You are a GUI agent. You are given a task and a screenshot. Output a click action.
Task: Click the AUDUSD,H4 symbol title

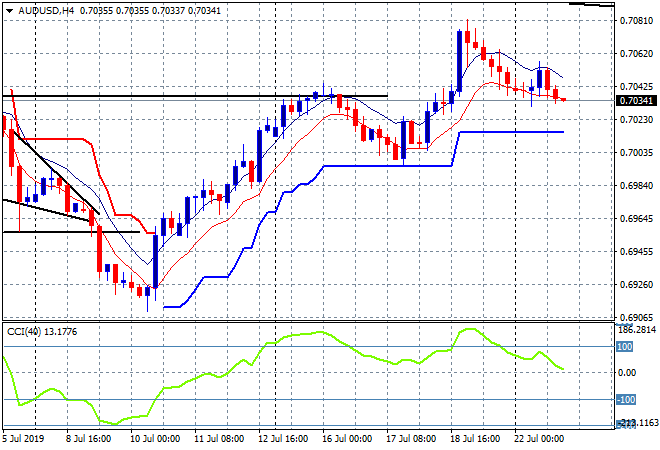point(46,11)
